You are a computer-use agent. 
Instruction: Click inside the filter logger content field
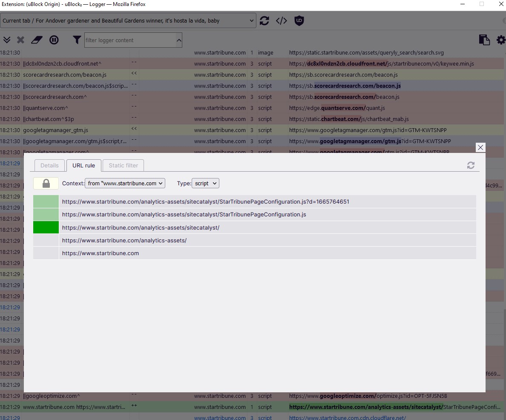pyautogui.click(x=128, y=40)
